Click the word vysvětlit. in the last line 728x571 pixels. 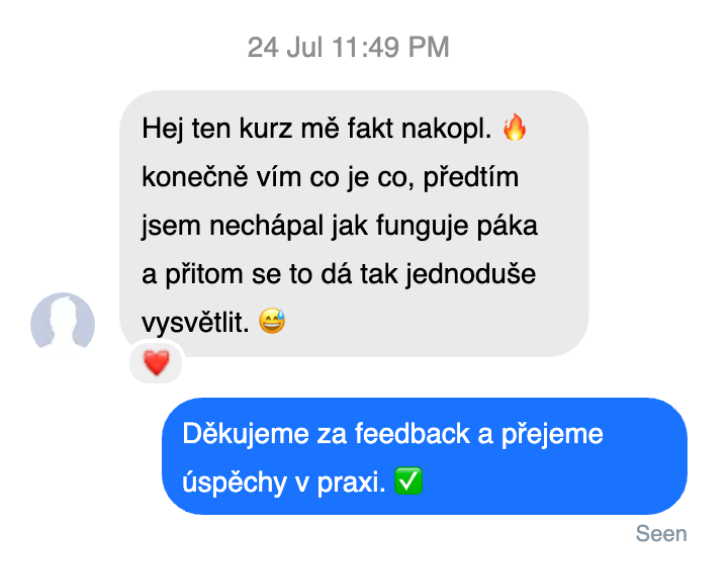click(x=195, y=322)
